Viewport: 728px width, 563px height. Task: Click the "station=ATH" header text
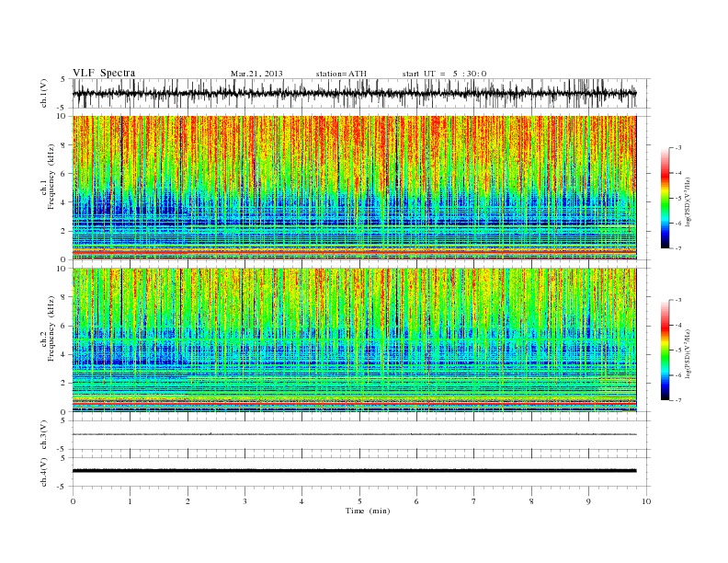[341, 74]
